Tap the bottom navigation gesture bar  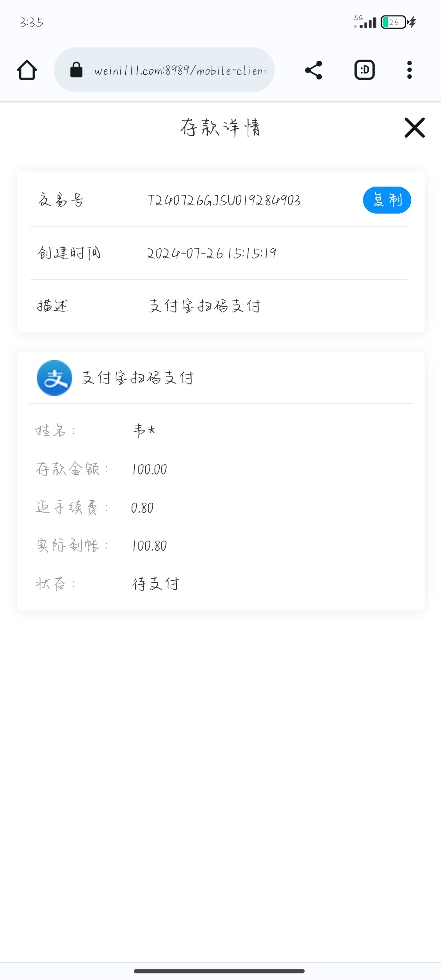(x=219, y=971)
